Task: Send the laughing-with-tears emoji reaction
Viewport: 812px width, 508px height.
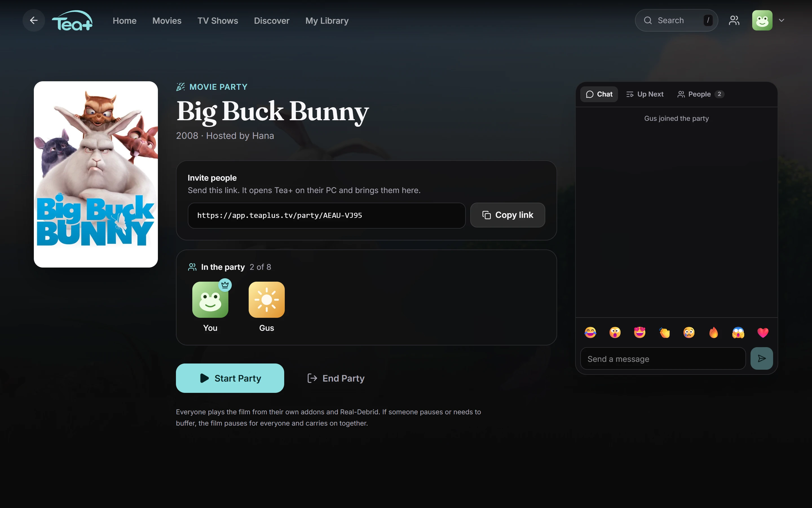Action: point(590,333)
